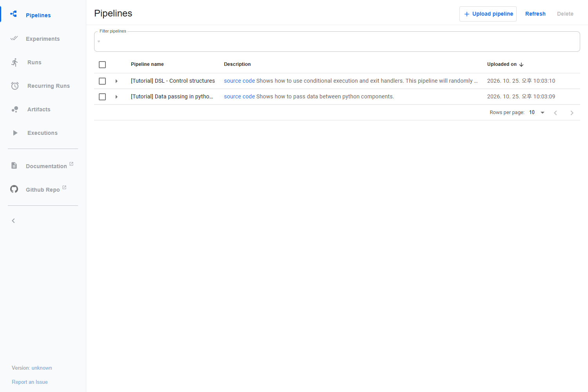Open [Tutorial] DSL - Control structures pipeline
This screenshot has height=392, width=588.
tap(173, 81)
